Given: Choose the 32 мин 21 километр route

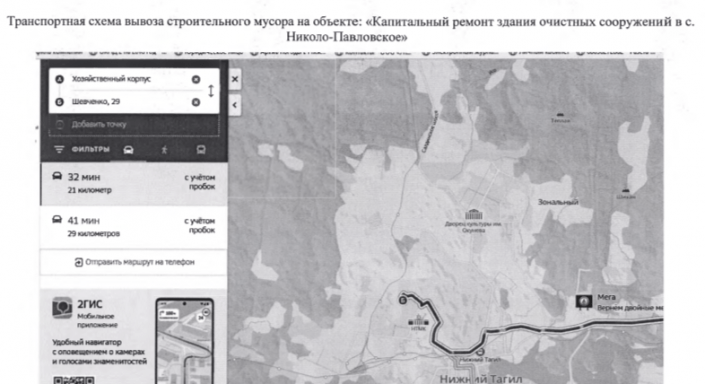Looking at the screenshot, I should click(134, 183).
